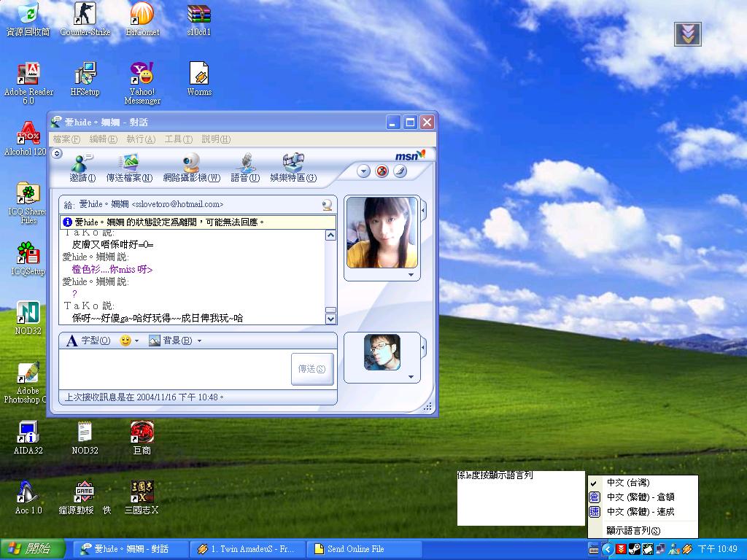This screenshot has height=560, width=747.
Task: Start a 語音 voice conversation
Action: [x=245, y=168]
